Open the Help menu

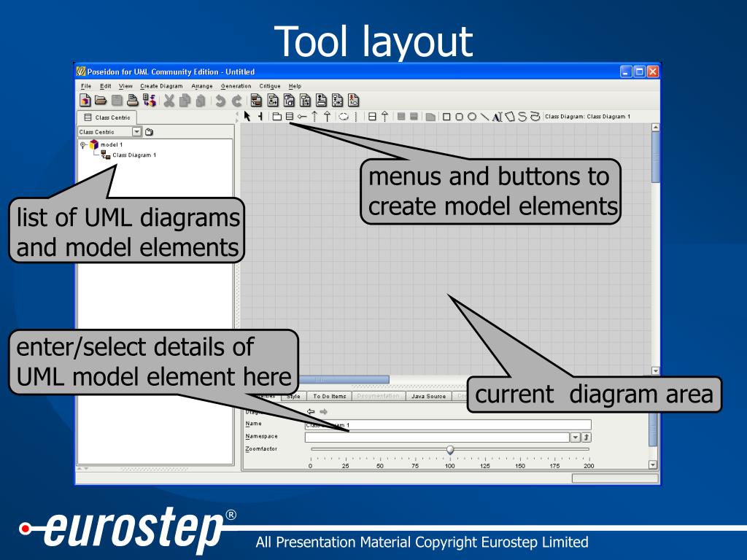(x=295, y=86)
